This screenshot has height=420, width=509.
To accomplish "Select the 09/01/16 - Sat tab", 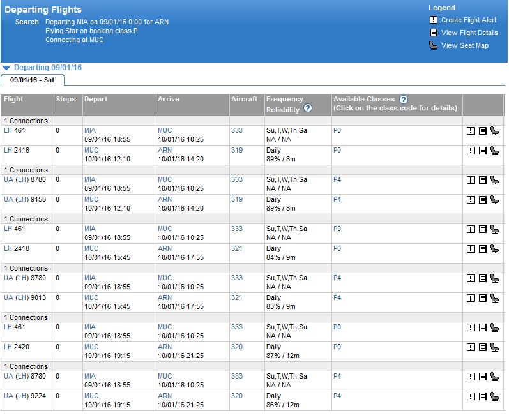I will point(32,80).
